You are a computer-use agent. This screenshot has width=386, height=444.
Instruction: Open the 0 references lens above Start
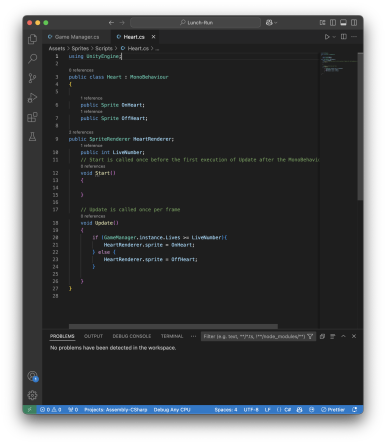click(x=93, y=166)
